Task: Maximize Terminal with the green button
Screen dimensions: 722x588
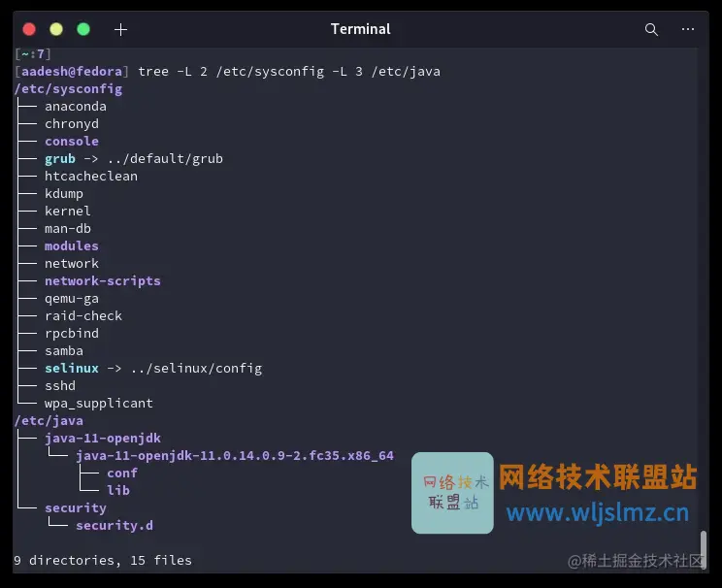Action: [x=83, y=29]
